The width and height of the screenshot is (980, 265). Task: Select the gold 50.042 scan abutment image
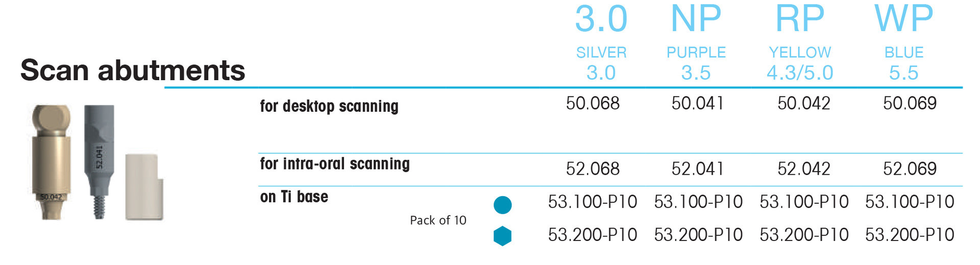pos(51,162)
